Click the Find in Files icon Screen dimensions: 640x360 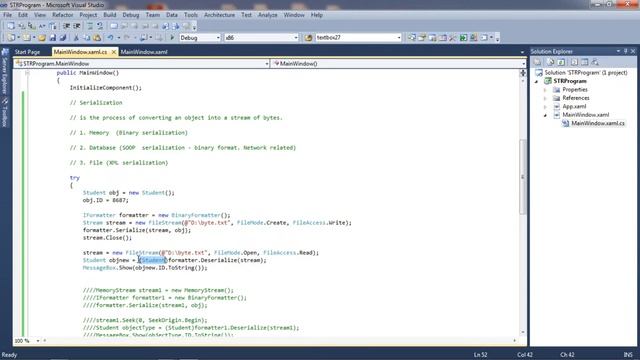tap(308, 38)
